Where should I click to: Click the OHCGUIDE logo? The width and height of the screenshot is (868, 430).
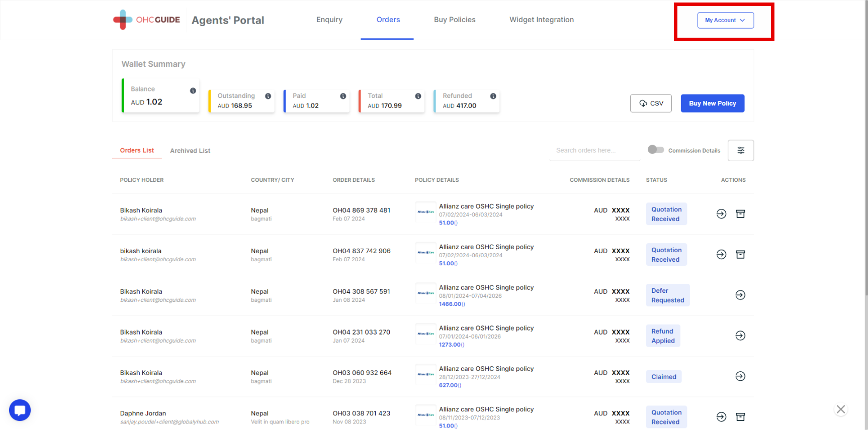click(146, 20)
